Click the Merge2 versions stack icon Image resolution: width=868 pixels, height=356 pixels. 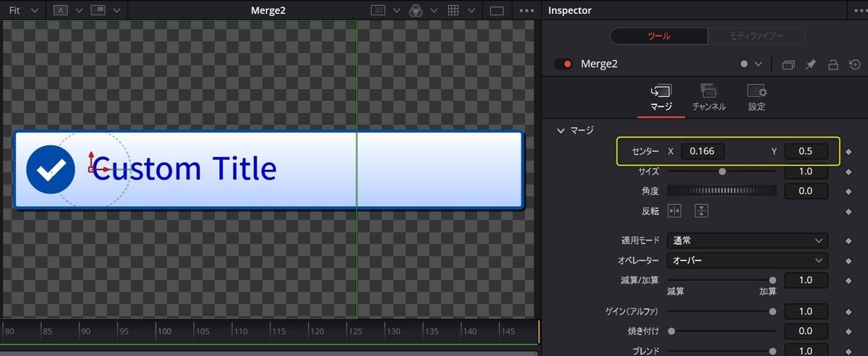pyautogui.click(x=788, y=64)
